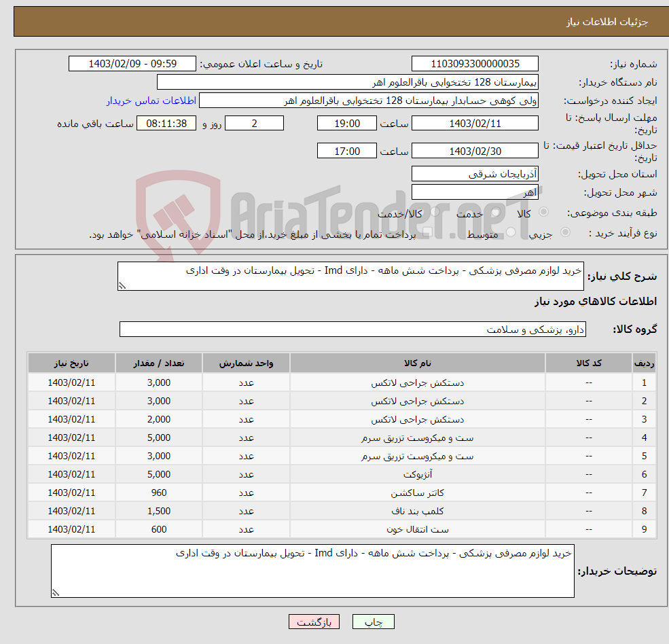Click the resize grip of buyer notes textarea

56,592
